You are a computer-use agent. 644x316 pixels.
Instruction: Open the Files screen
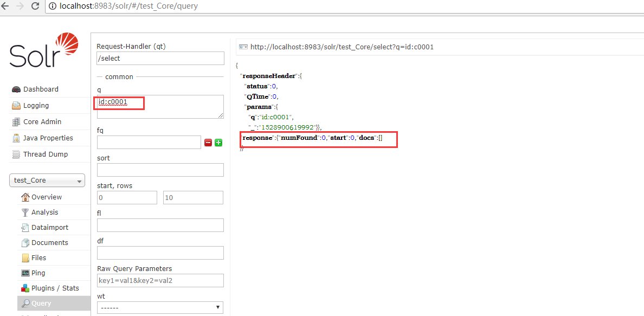(x=39, y=258)
